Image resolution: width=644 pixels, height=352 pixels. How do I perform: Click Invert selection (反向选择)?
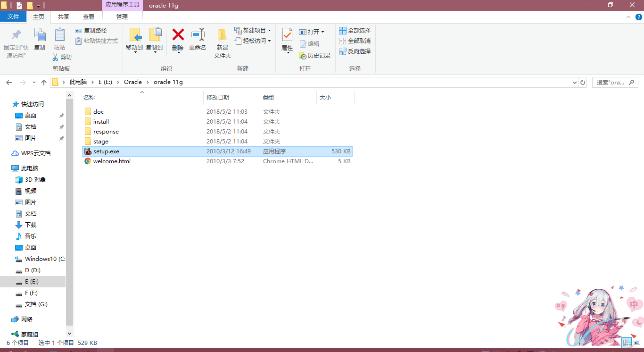(355, 51)
